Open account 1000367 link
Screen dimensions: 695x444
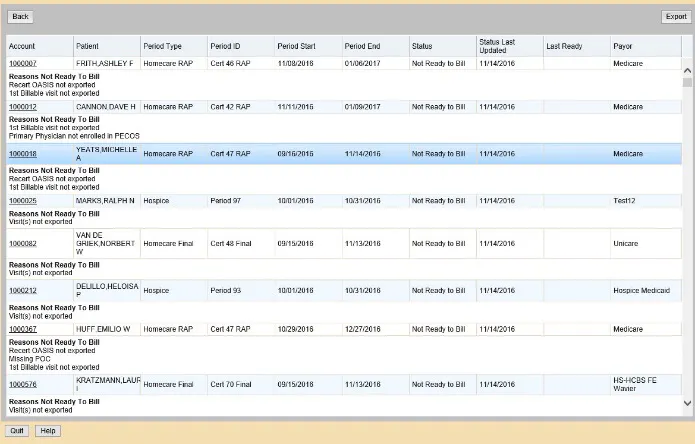click(23, 329)
